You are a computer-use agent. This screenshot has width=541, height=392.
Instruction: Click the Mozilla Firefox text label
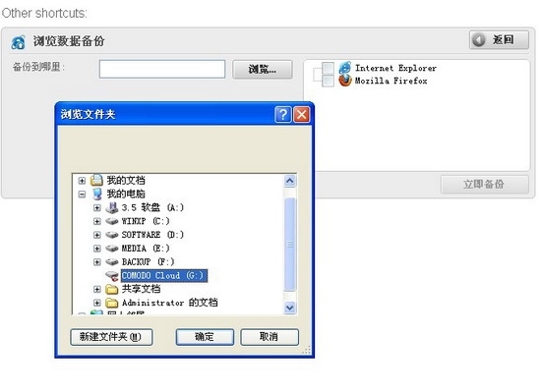point(391,81)
